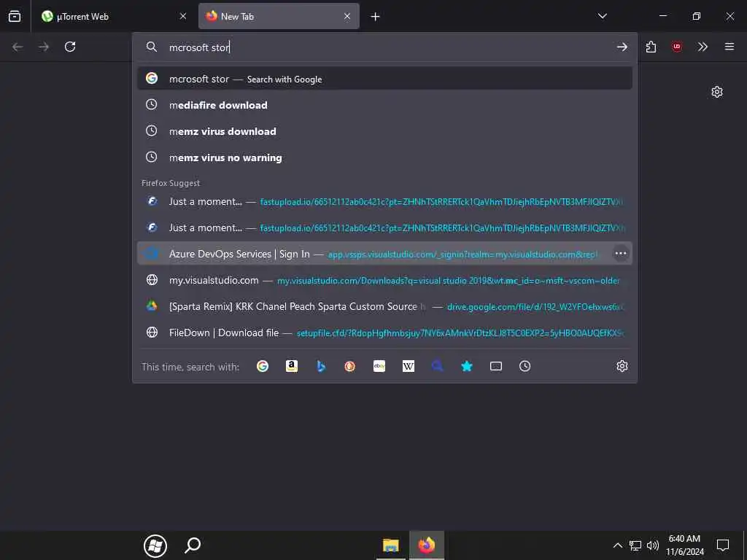Expand the more tools overflow chevron
Screen dimensions: 747x560
coord(703,47)
